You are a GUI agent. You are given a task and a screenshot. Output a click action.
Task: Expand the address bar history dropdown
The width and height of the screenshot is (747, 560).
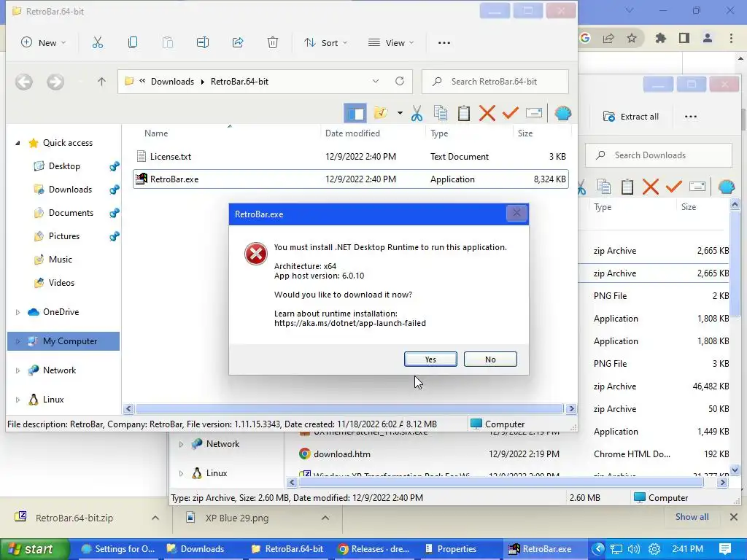(376, 82)
